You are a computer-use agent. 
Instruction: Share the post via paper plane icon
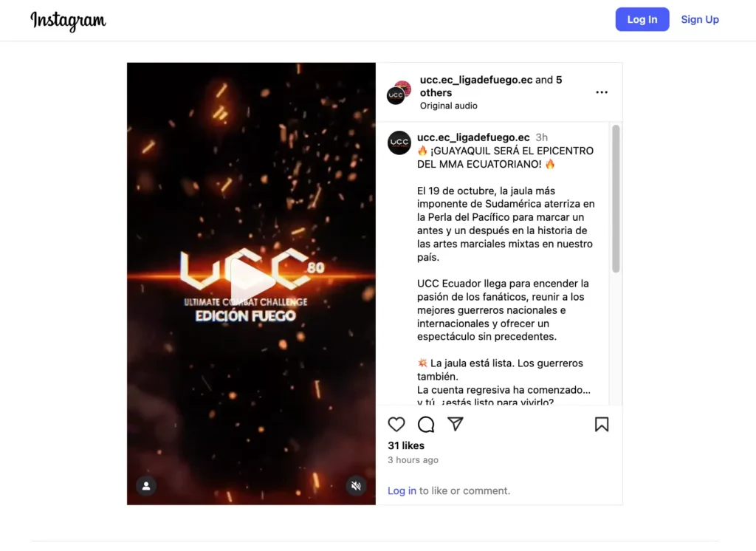pos(455,424)
